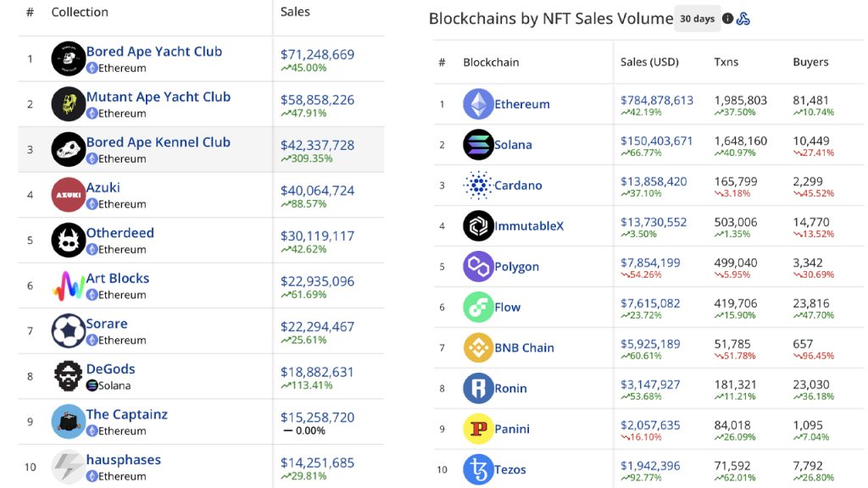
Task: Select the DeGods collection avatar image
Action: click(x=68, y=376)
